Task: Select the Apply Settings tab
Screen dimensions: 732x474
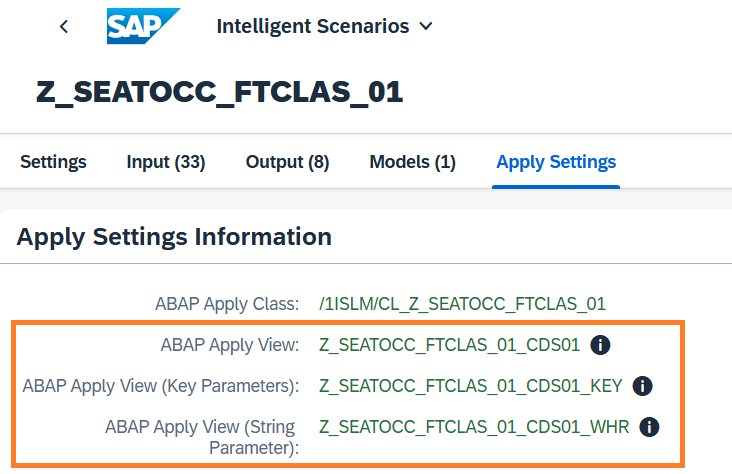Action: click(x=556, y=162)
